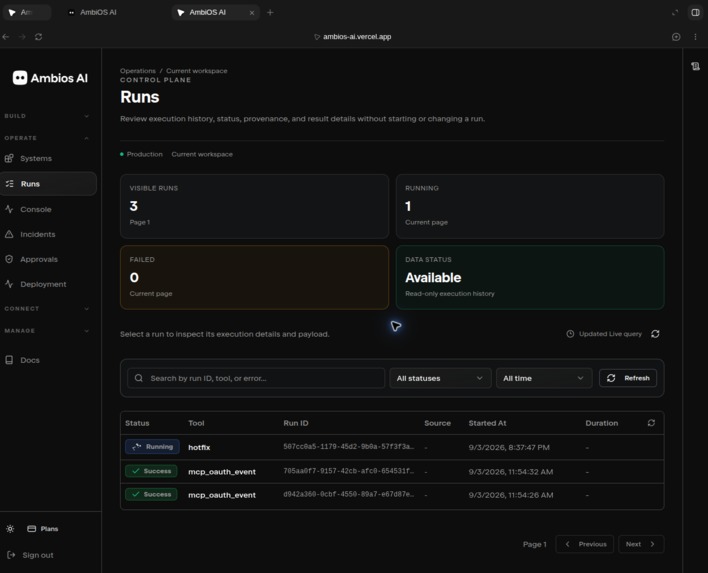Screen dimensions: 708x573
Task: Click the Status column header
Action: pos(137,423)
